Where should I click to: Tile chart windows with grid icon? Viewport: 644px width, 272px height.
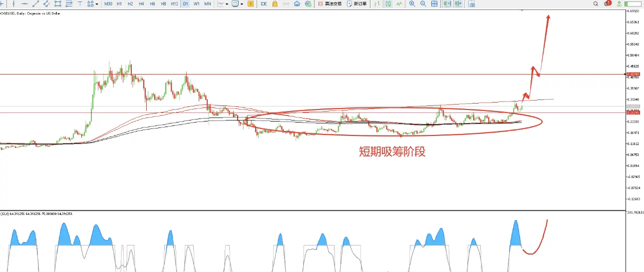point(434,4)
